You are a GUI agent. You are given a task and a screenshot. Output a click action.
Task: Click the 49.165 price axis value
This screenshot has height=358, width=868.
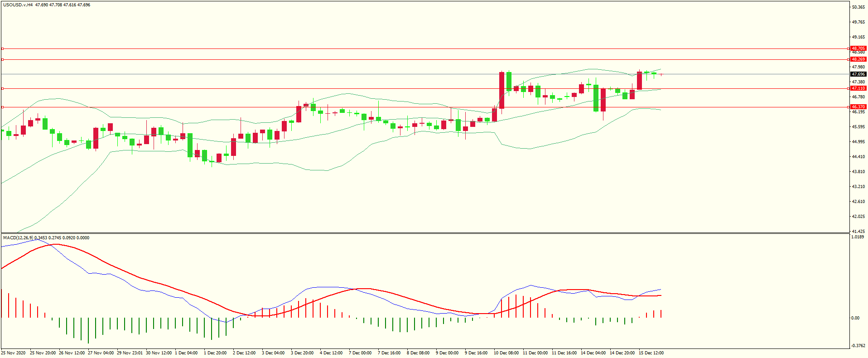coord(858,37)
